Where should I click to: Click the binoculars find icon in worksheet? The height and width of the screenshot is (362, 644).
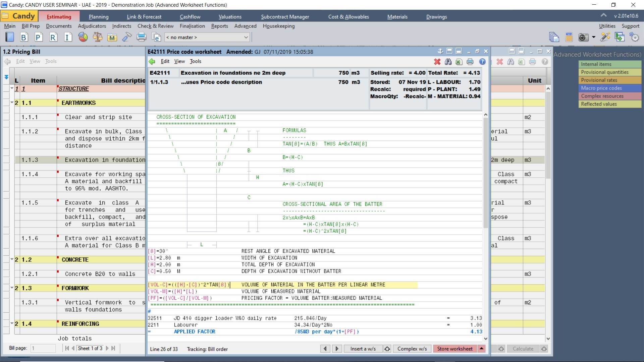(448, 62)
